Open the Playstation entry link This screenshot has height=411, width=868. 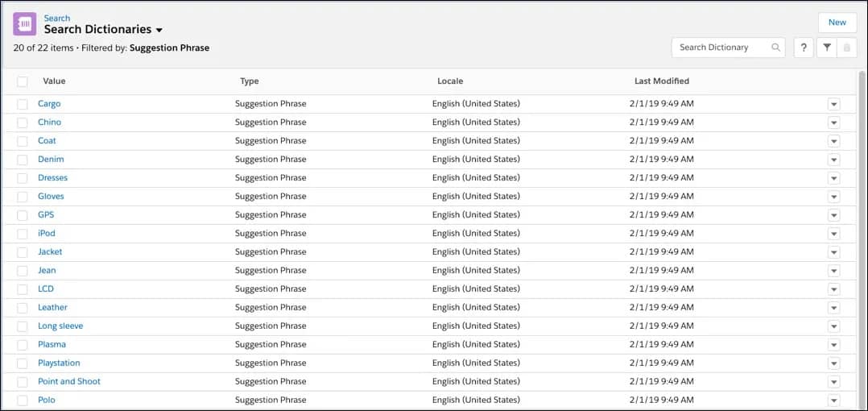click(59, 363)
